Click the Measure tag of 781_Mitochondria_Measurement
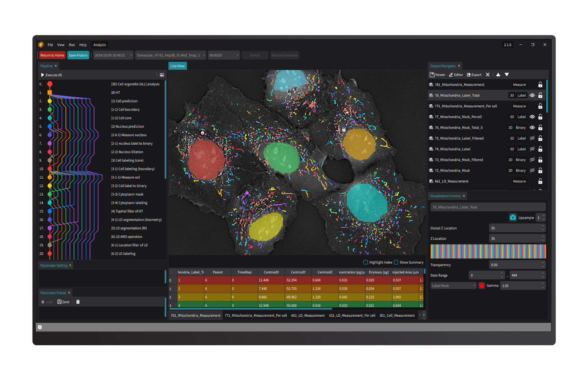The height and width of the screenshot is (376, 588). (x=519, y=85)
